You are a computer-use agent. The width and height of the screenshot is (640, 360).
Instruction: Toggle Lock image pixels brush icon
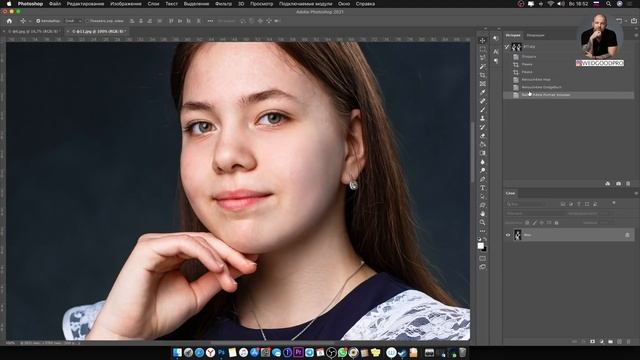pos(535,223)
